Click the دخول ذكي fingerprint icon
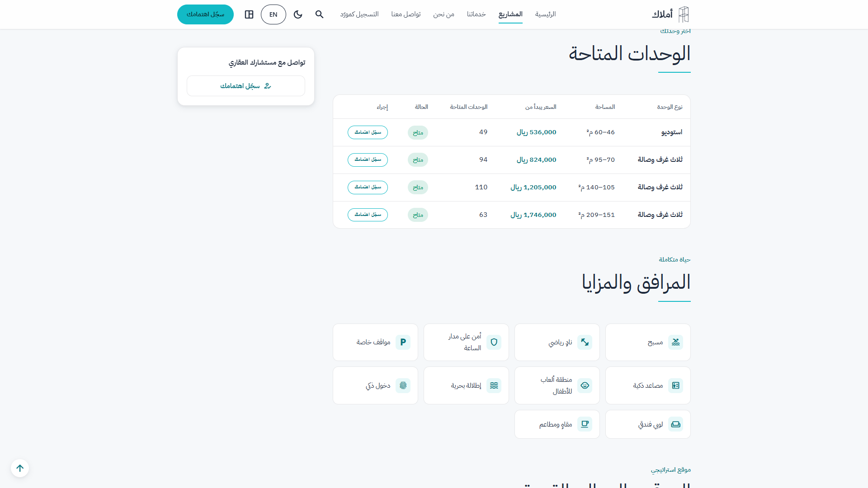 [x=403, y=385]
